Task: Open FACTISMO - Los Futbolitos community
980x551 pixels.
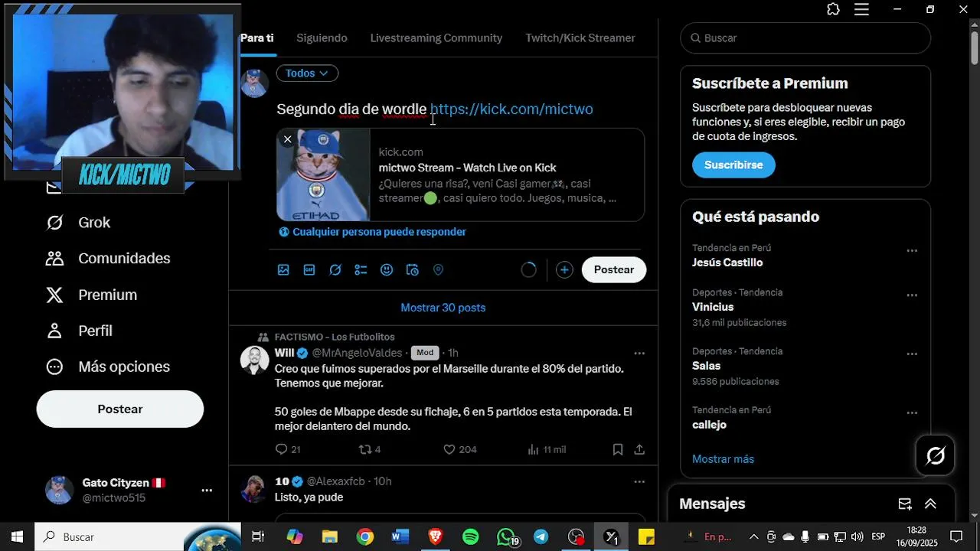Action: click(x=335, y=337)
